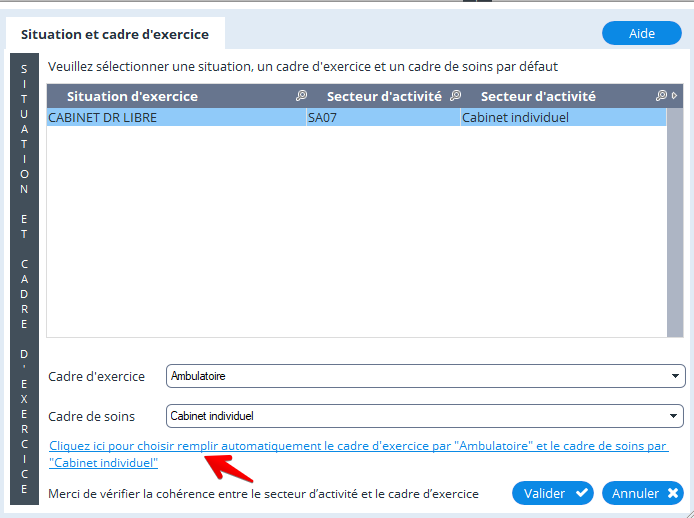Open the Cadre de soins dropdown
This screenshot has height=518, width=694.
click(x=425, y=416)
